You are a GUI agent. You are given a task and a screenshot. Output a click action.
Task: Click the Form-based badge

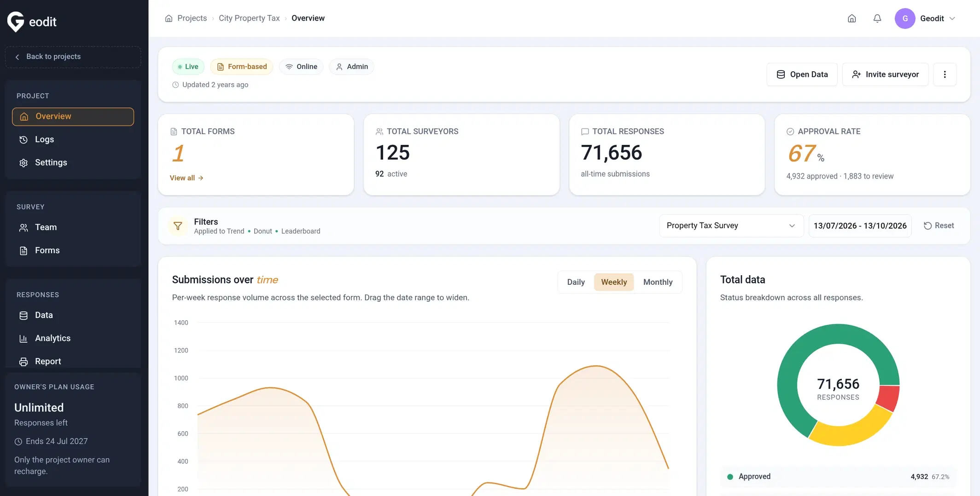(x=242, y=67)
